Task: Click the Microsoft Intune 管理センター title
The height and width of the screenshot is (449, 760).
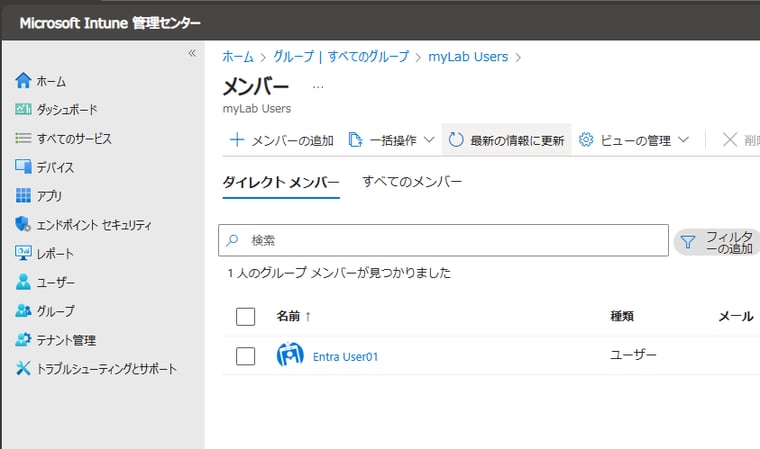Action: click(x=110, y=23)
